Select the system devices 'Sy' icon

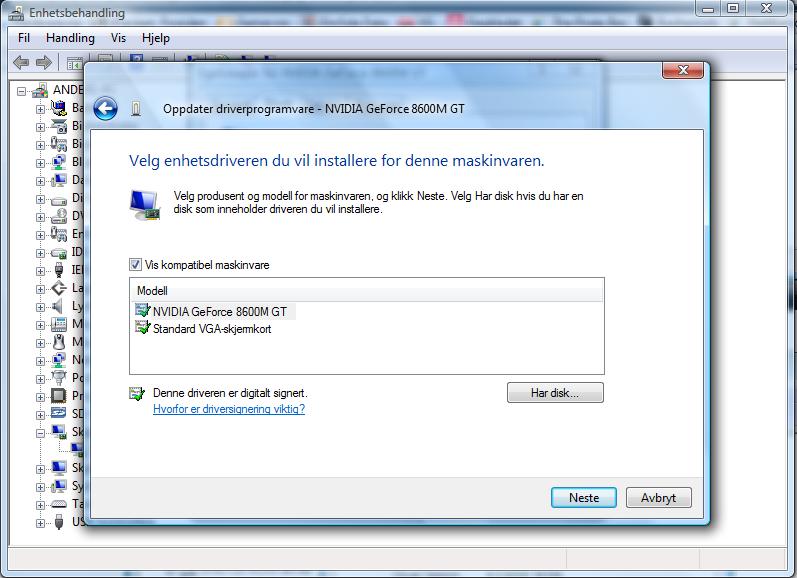point(58,486)
